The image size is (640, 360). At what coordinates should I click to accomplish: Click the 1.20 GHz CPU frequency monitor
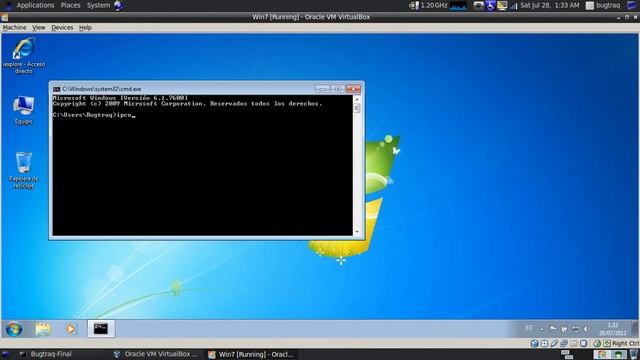tap(429, 5)
